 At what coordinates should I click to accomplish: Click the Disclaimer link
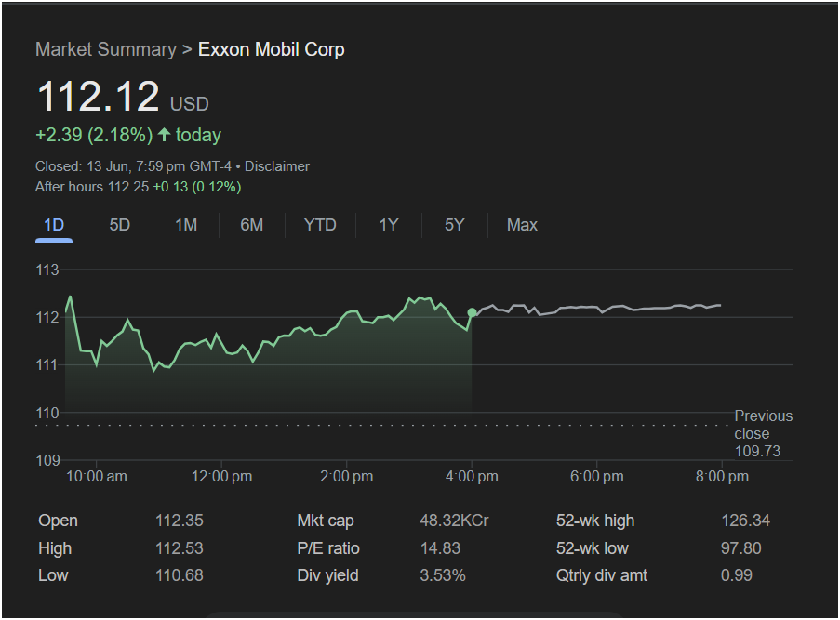(x=277, y=166)
